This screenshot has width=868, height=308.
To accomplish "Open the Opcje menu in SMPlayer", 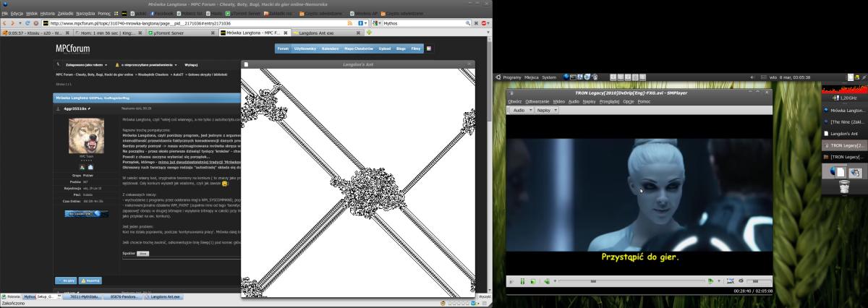I will coord(629,102).
